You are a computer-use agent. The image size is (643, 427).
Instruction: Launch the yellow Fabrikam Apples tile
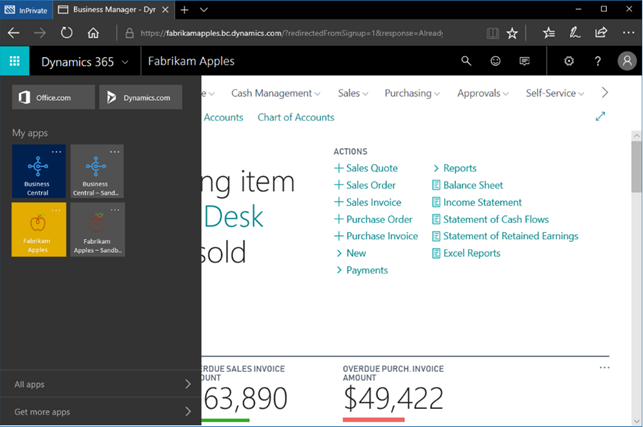coord(39,230)
